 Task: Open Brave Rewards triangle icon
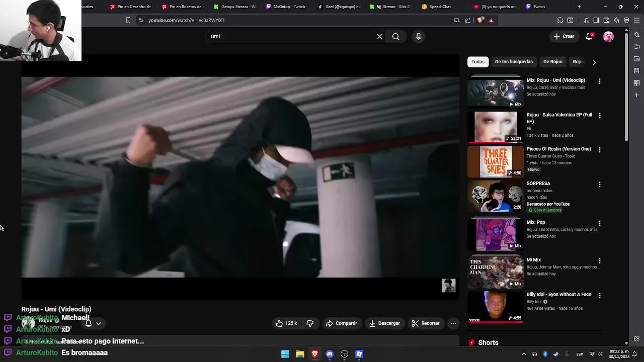pyautogui.click(x=491, y=20)
